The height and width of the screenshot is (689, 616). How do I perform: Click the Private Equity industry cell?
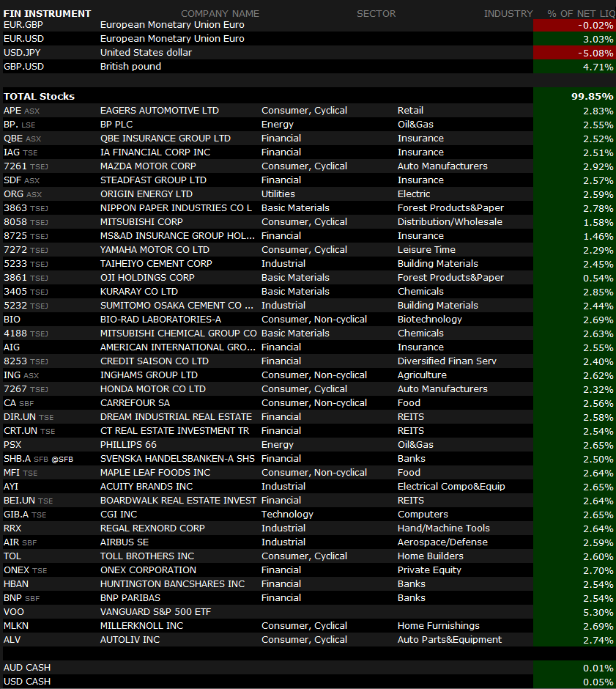pos(429,570)
